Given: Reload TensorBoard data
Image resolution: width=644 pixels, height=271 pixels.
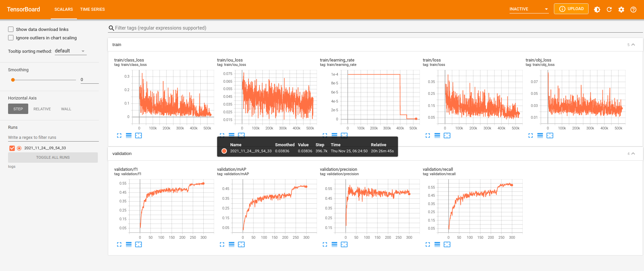Looking at the screenshot, I should pos(609,9).
